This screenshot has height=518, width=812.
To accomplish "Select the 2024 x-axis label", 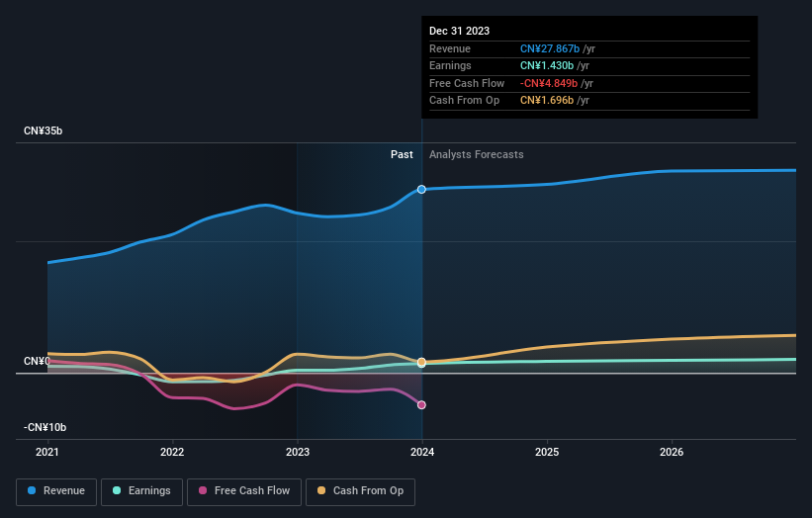I will [x=422, y=452].
